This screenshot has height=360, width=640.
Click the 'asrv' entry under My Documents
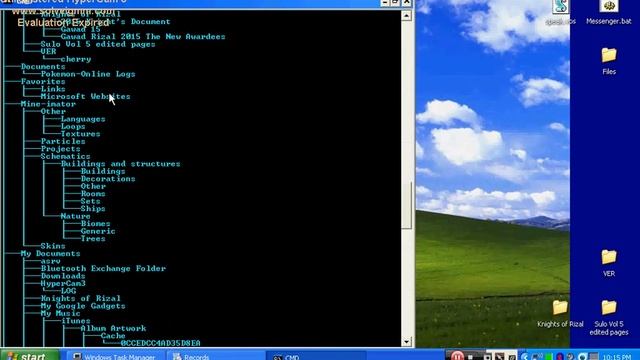click(x=51, y=261)
